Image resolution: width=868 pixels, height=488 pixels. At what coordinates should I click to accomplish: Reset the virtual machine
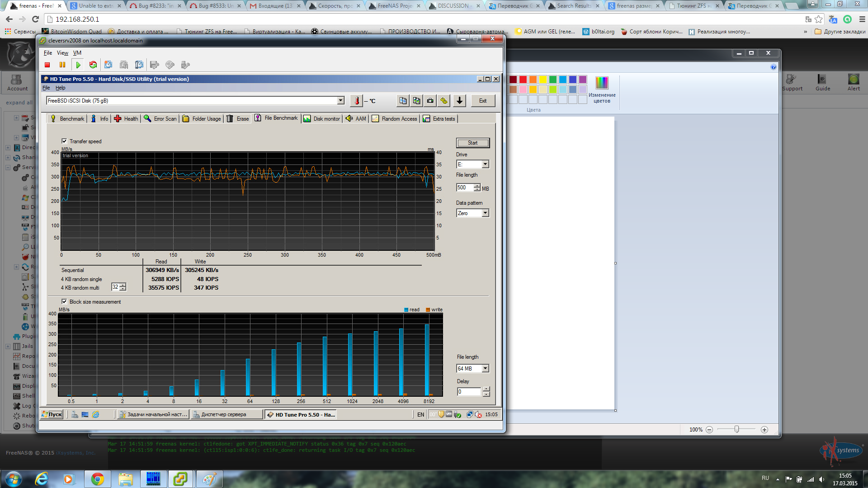click(x=93, y=65)
